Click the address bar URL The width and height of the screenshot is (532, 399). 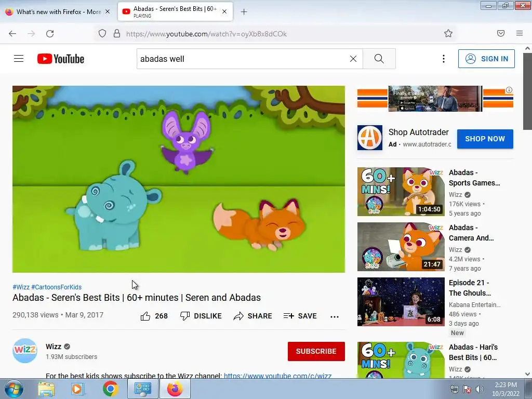pyautogui.click(x=206, y=34)
